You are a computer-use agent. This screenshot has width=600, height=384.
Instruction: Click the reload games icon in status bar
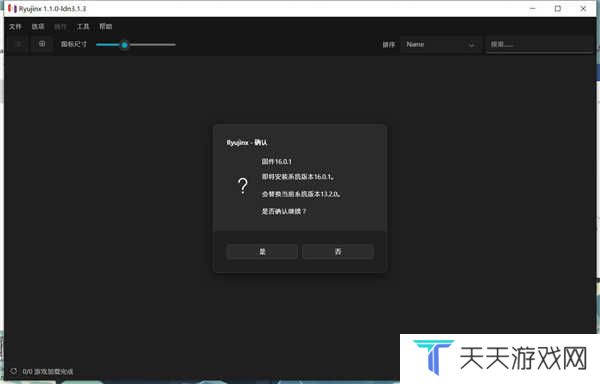click(x=13, y=371)
